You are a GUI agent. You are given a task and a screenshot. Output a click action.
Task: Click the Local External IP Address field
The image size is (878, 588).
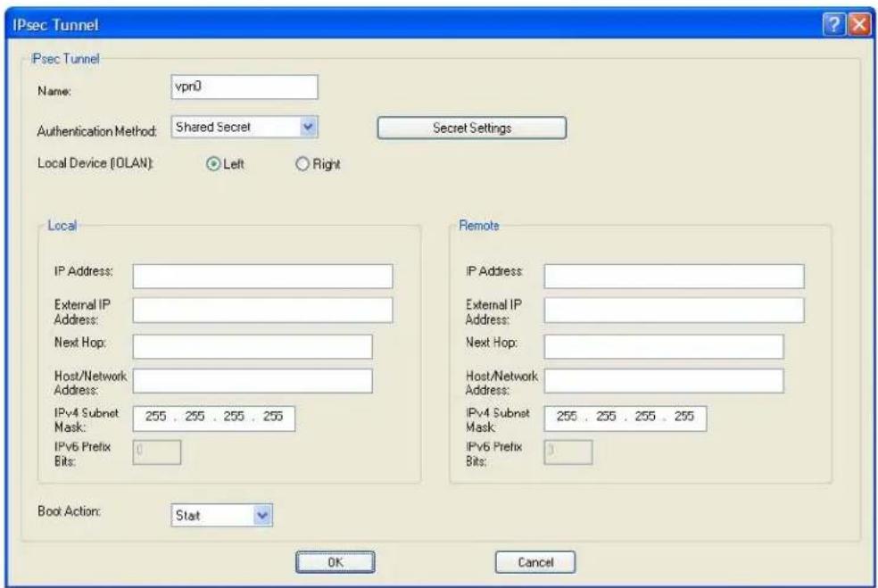[262, 311]
